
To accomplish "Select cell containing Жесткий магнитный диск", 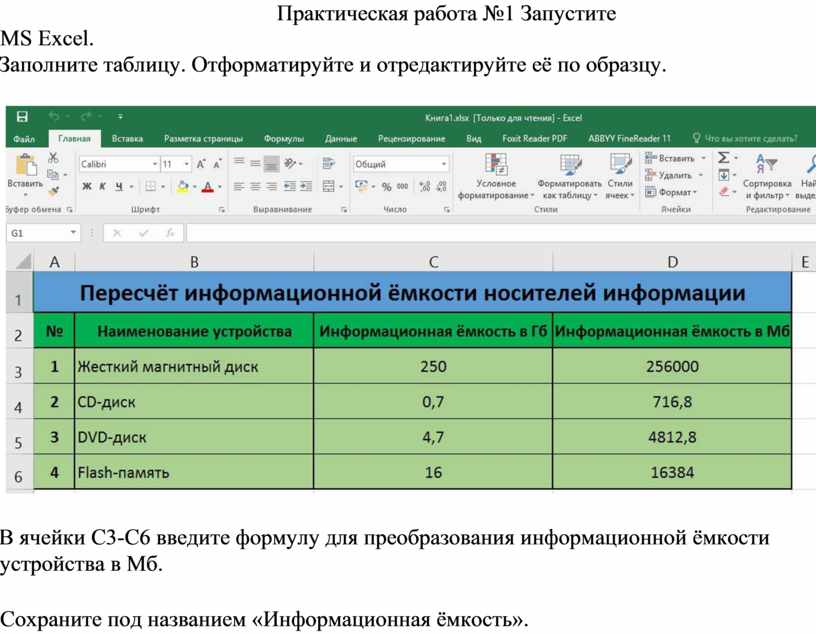I will tap(194, 367).
